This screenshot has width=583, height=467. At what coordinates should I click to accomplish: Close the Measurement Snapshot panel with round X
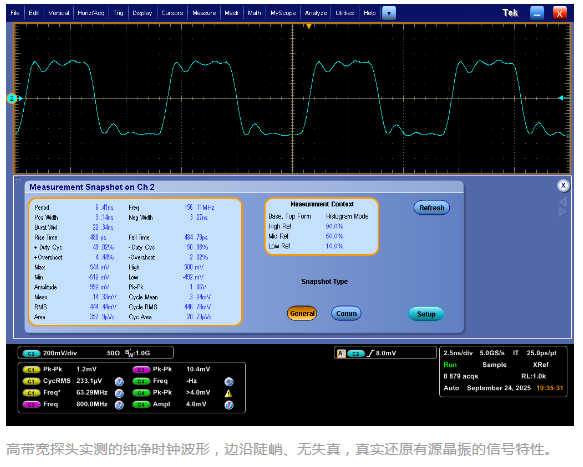tap(563, 186)
